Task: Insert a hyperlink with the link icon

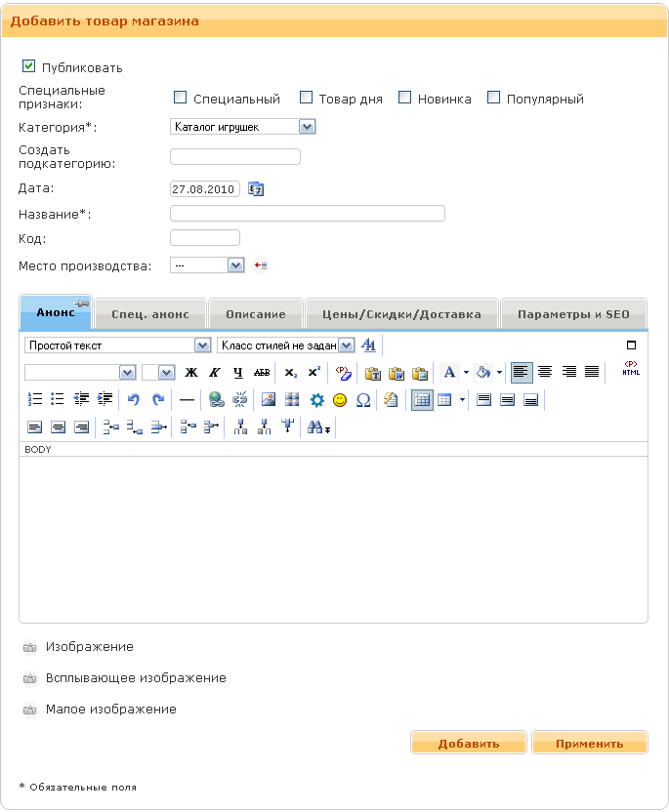Action: (x=217, y=399)
